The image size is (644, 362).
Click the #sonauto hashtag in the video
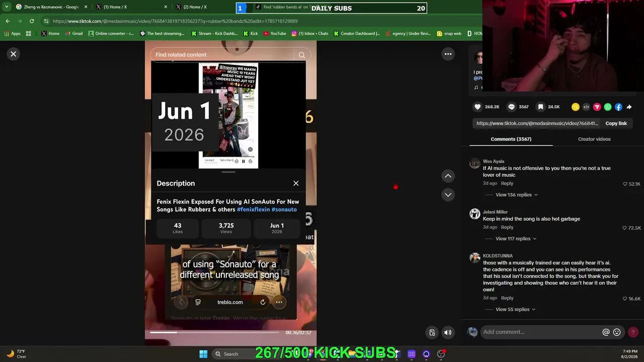[284, 209]
